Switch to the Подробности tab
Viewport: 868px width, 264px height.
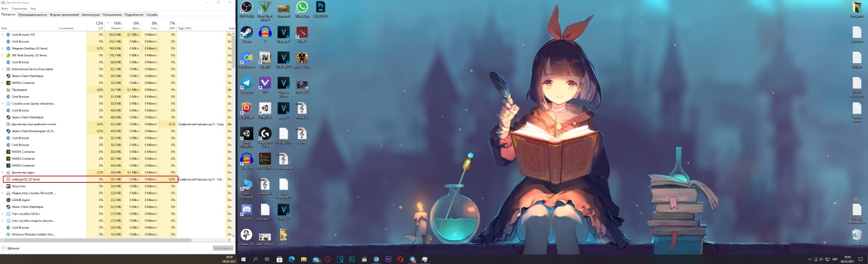(x=134, y=14)
